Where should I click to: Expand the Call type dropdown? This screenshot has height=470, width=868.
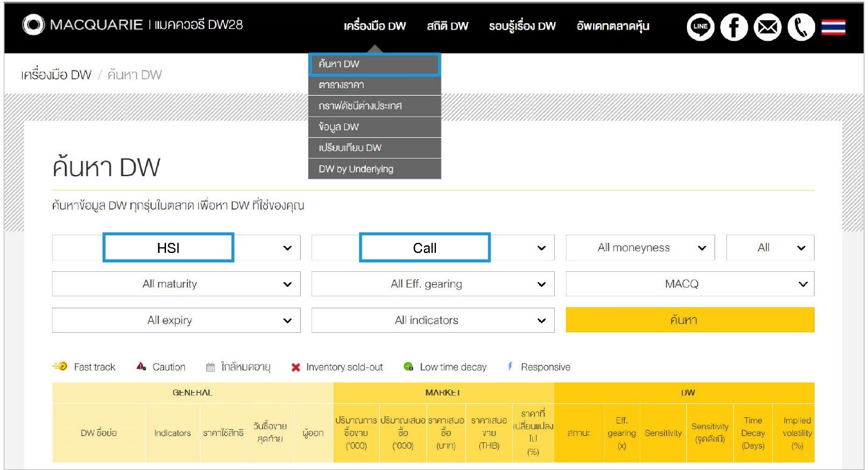click(433, 248)
